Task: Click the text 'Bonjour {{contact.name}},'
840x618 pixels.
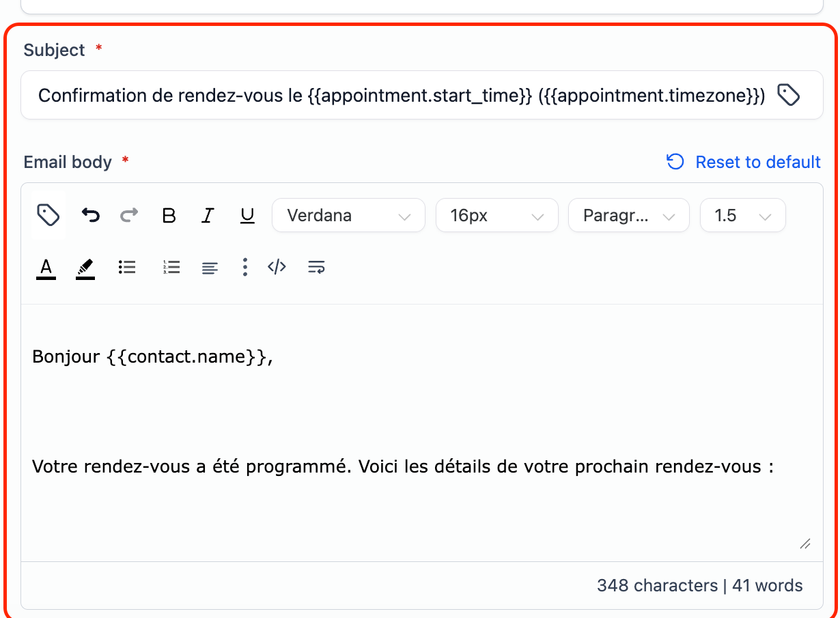Action: tap(153, 356)
